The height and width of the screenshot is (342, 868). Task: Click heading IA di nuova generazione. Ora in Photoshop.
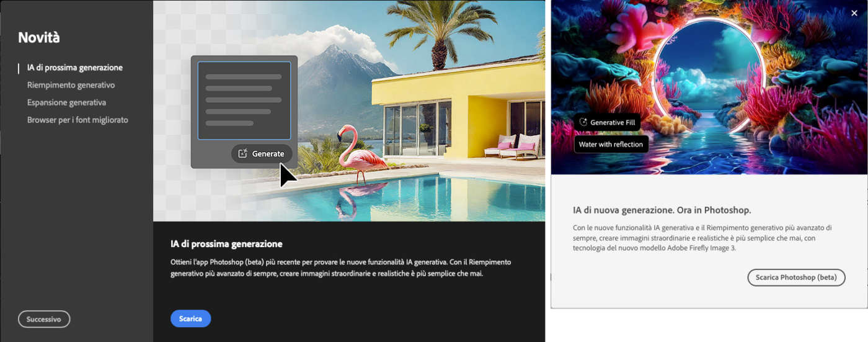click(x=662, y=210)
